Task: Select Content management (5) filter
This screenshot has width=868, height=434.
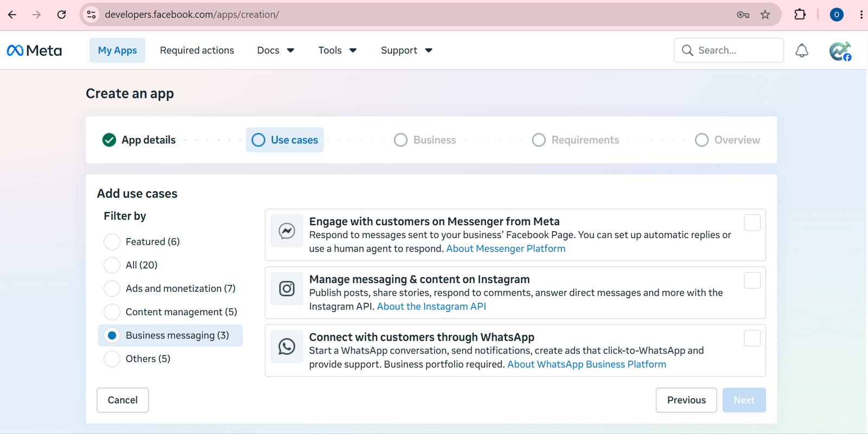Action: [112, 312]
